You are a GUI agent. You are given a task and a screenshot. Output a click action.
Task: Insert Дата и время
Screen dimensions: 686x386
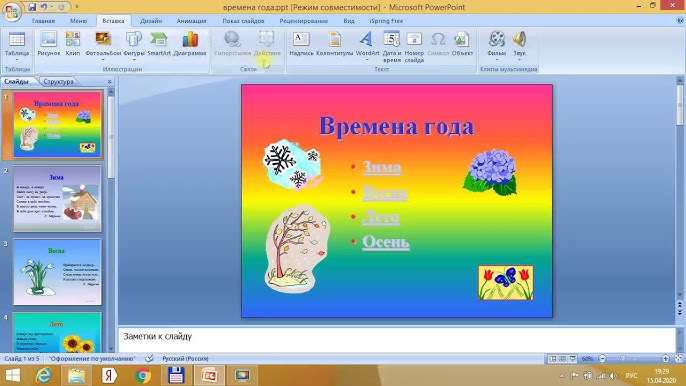coord(392,46)
